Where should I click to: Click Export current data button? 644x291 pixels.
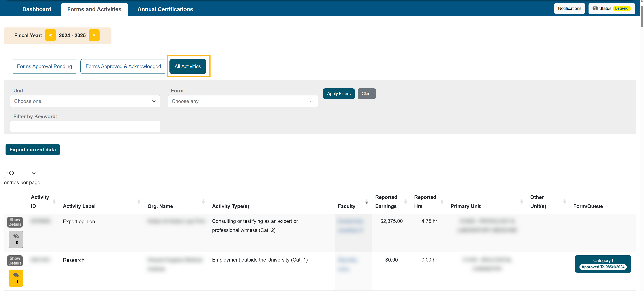33,150
